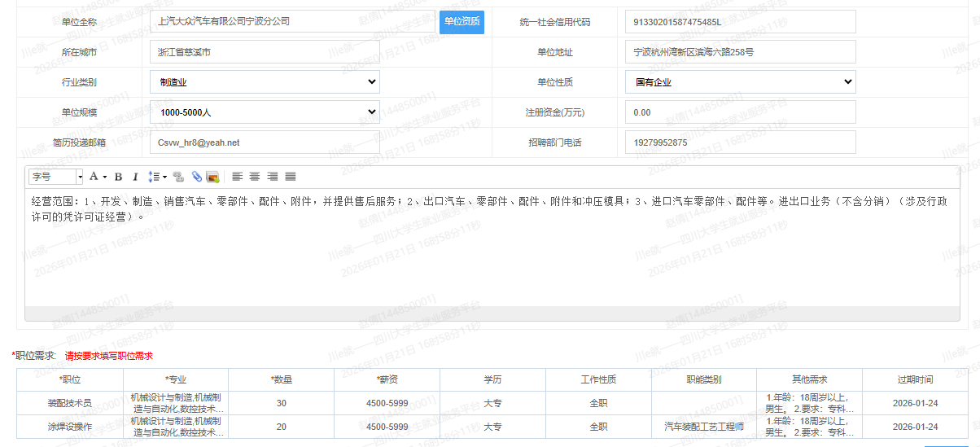Click the 其他需求 column header
980x447 pixels.
(810, 379)
